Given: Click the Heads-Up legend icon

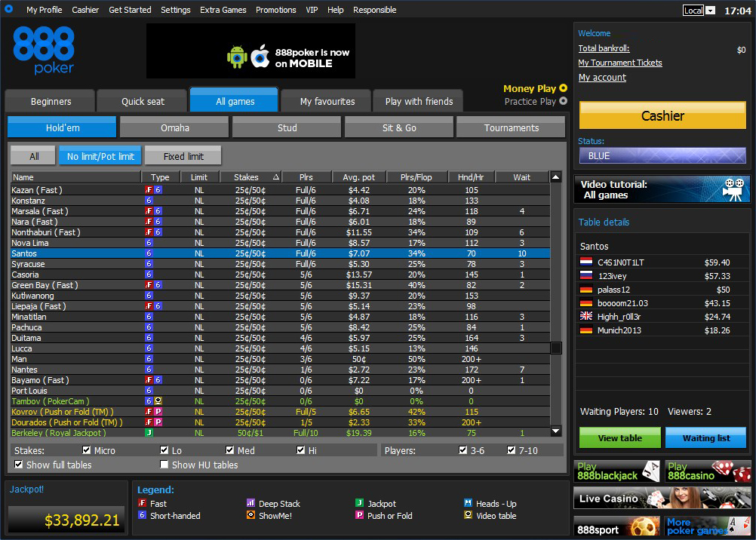Looking at the screenshot, I should tap(468, 503).
